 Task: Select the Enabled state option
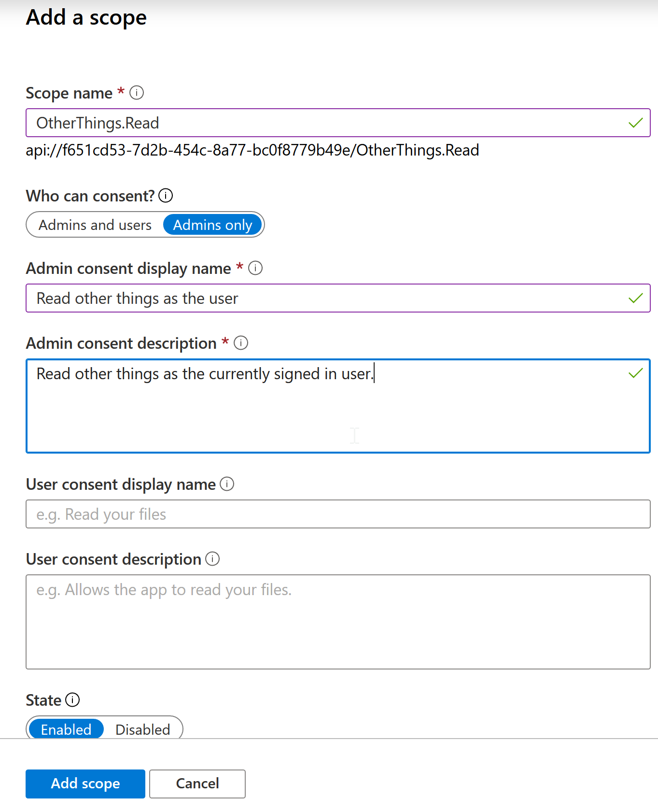tap(65, 729)
